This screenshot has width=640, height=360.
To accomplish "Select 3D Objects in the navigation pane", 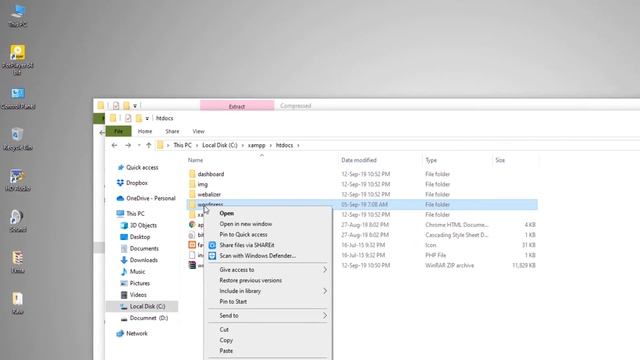I will [x=143, y=225].
